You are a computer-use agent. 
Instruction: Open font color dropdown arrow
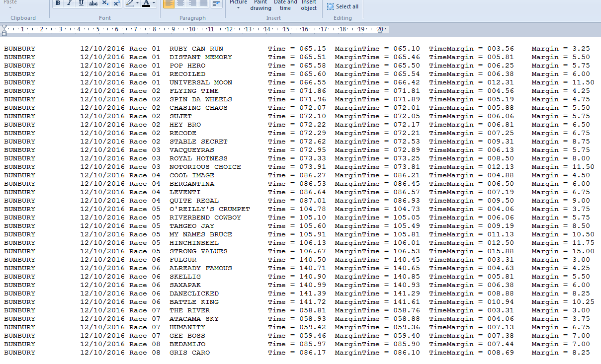[x=154, y=3]
